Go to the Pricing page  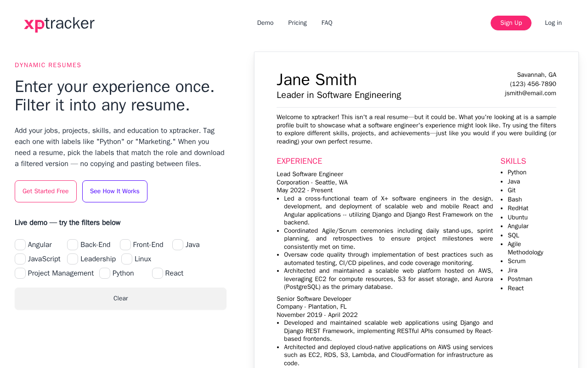297,23
